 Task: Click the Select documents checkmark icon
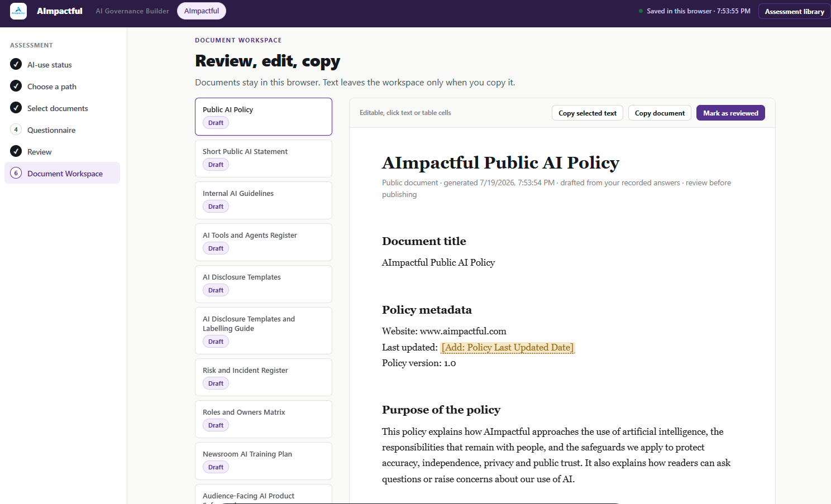pyautogui.click(x=16, y=108)
